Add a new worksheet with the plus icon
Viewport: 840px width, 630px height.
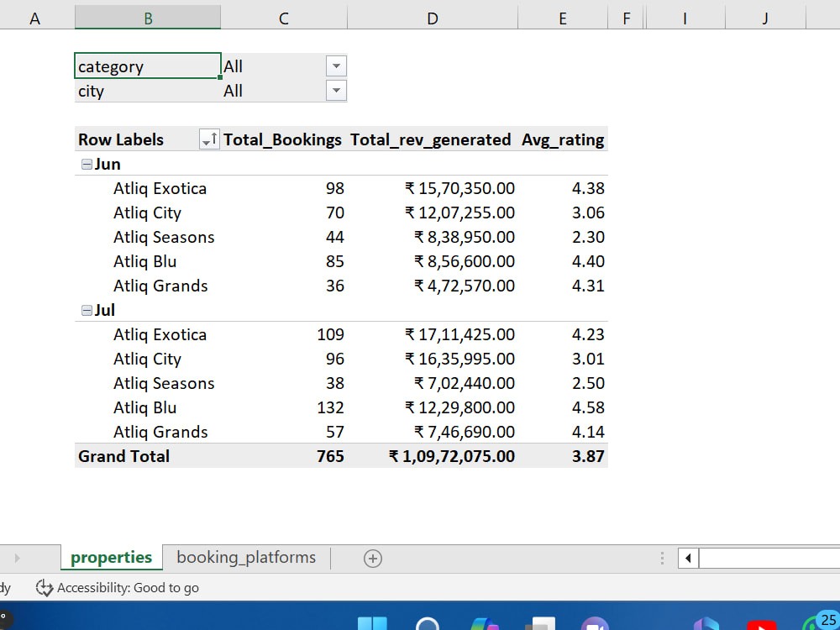point(372,557)
